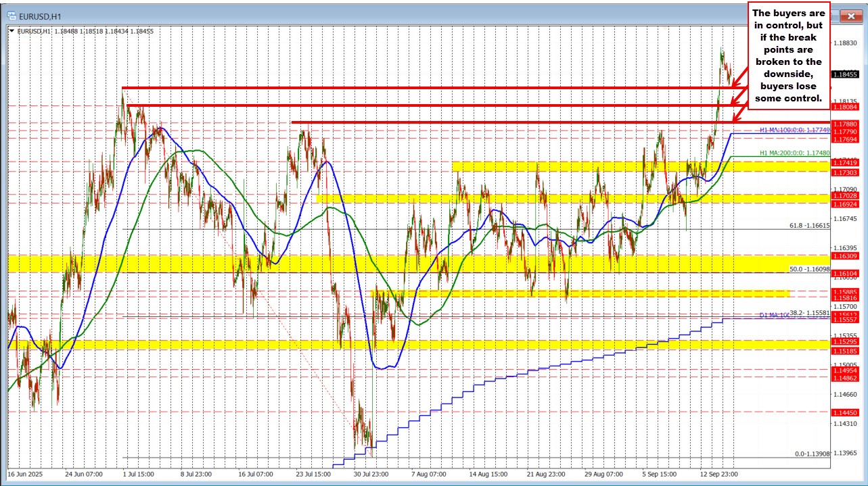Screen dimensions: 868x486
Task: Expand the small triangle before EURUSD,H1 quote line
Action: coord(12,30)
